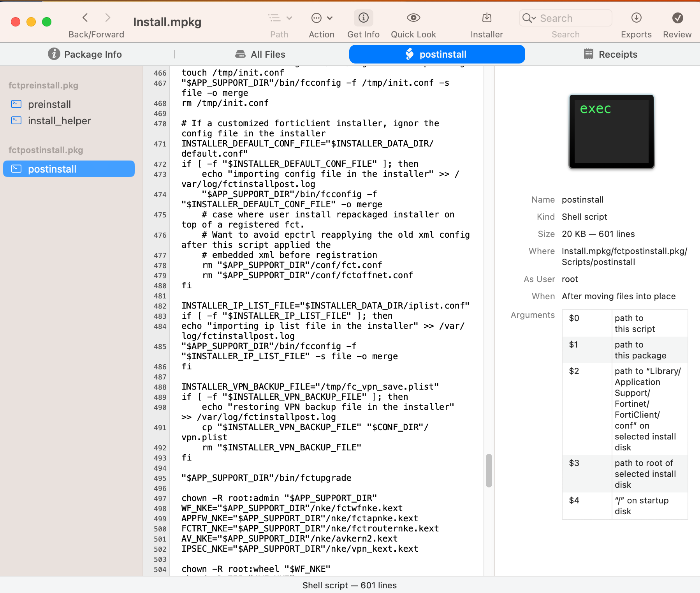Select postinstall script in sidebar
700x593 pixels.
tap(52, 169)
